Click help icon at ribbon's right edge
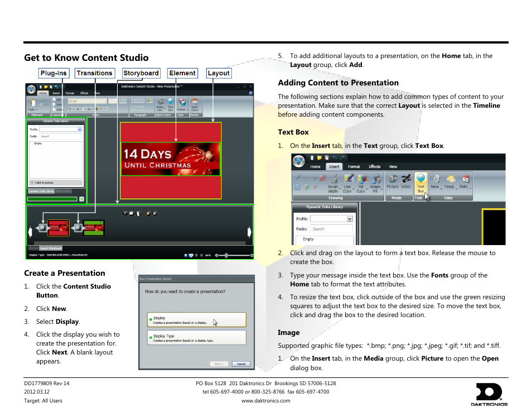This screenshot has width=532, height=412. tap(251, 93)
